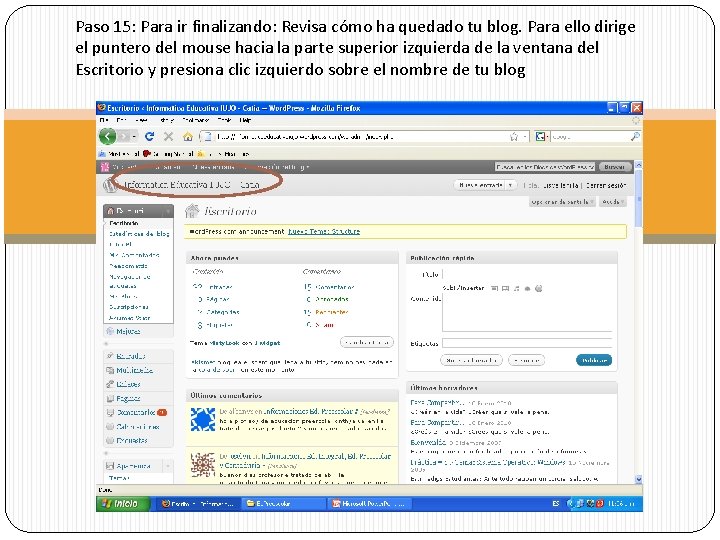The height and width of the screenshot is (540, 720).
Task: Expand Opciones de pantalla panel
Action: tap(562, 202)
